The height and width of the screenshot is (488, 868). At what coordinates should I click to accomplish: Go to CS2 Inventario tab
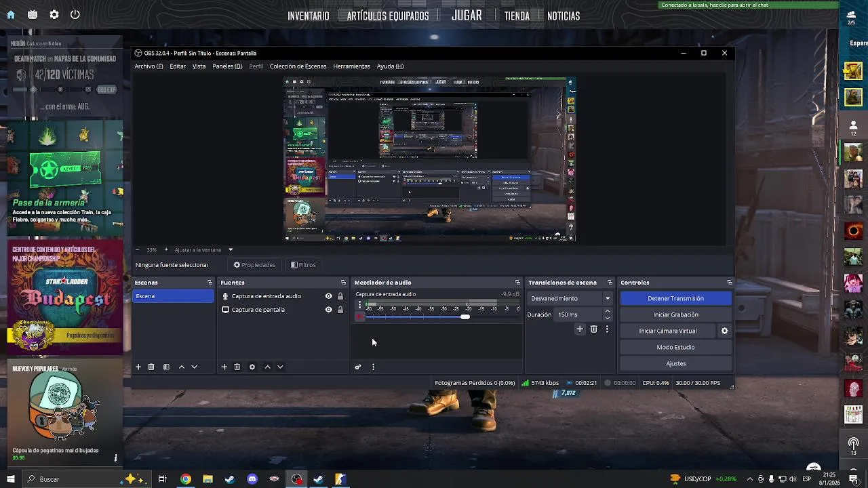309,16
